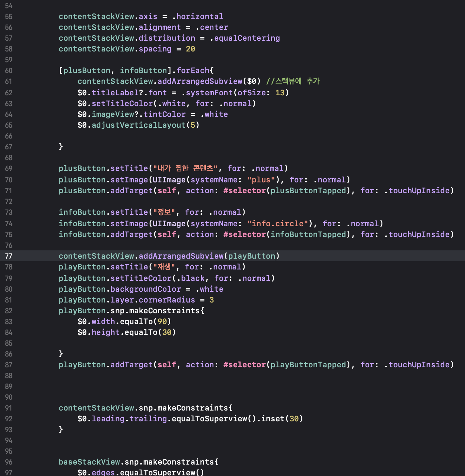This screenshot has height=476, width=465.
Task: Click 'forEach' on line 60
Action: coord(193,71)
